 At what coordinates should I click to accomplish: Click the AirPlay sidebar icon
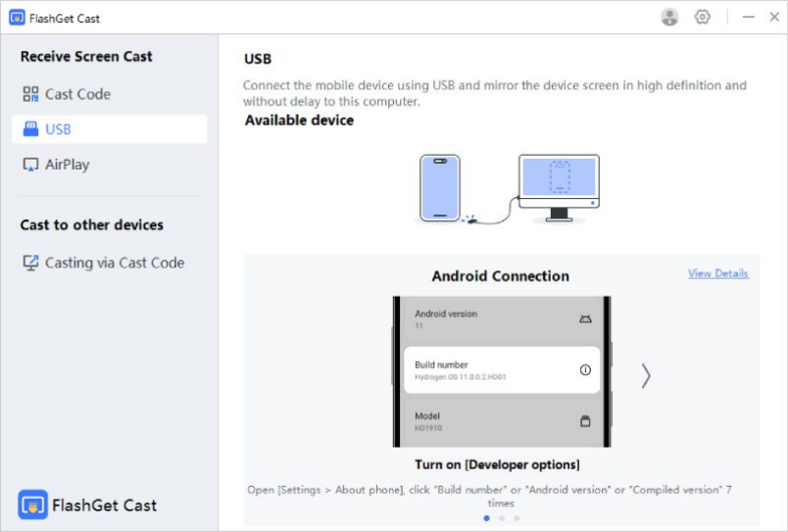click(30, 165)
